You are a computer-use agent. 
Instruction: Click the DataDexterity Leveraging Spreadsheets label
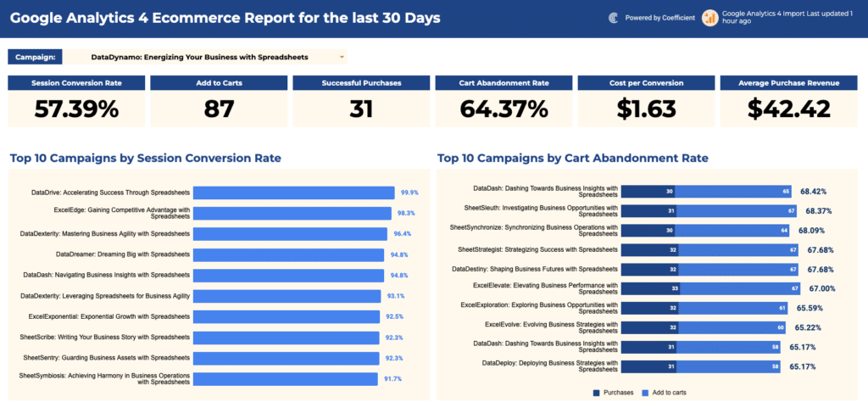(x=104, y=296)
